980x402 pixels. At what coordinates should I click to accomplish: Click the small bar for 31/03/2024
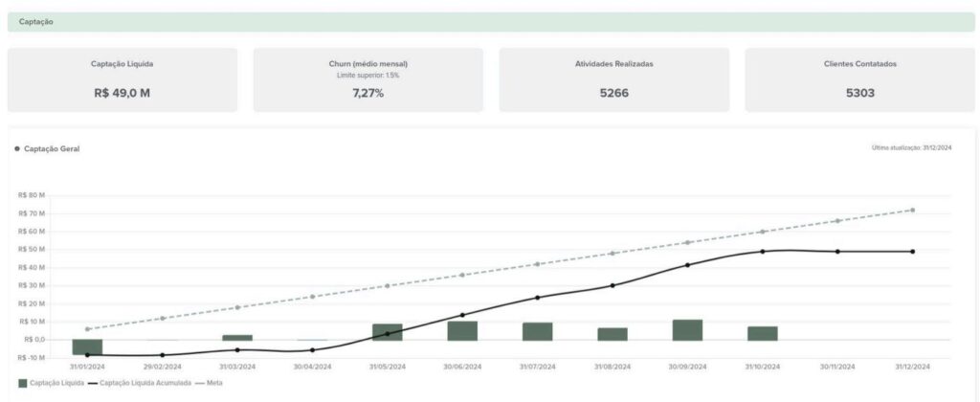[x=237, y=338]
